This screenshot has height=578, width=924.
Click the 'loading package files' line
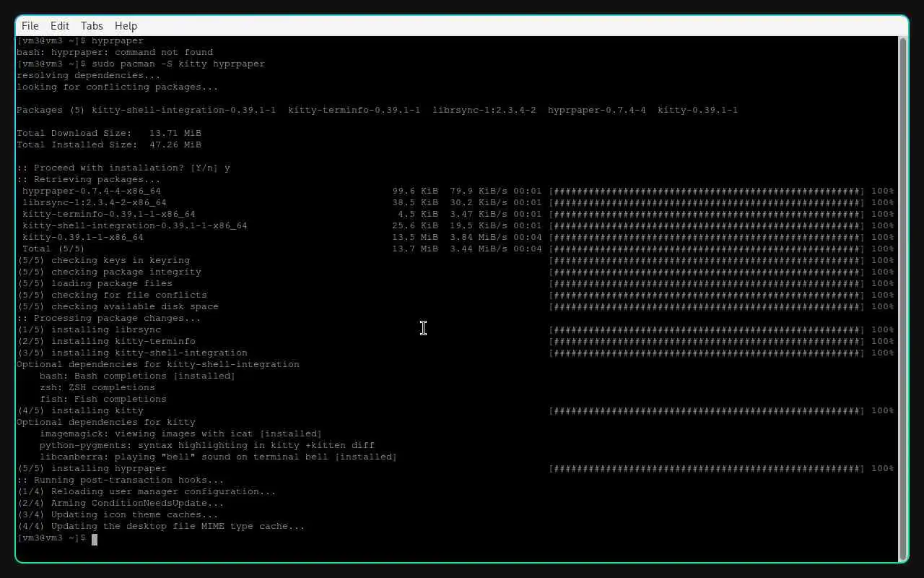(x=456, y=283)
